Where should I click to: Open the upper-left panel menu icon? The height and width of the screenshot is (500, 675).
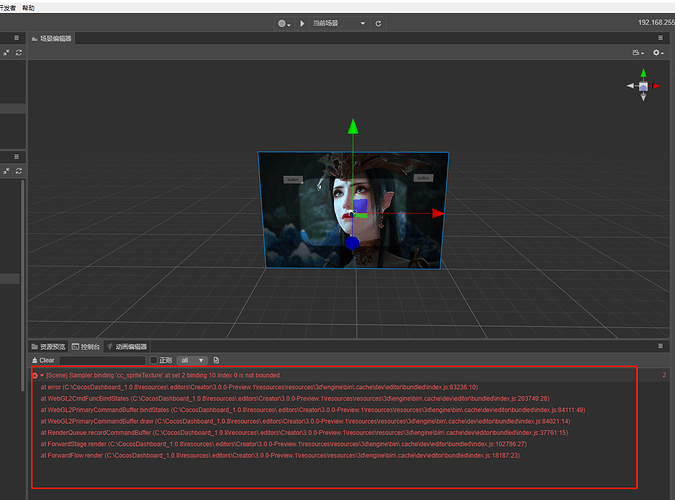(x=16, y=37)
